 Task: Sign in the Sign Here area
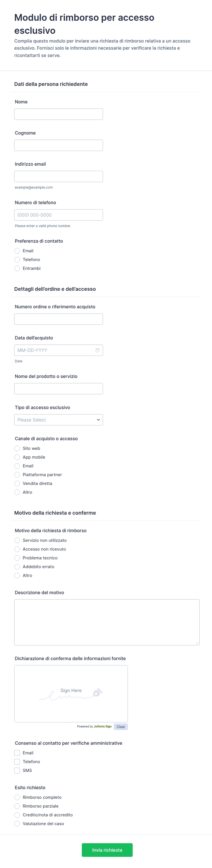[71, 694]
